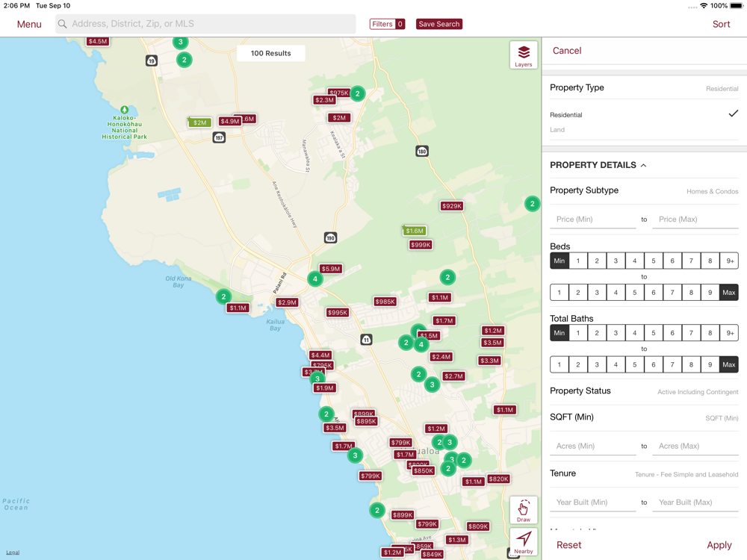
Task: Select the $4.9M listing marker
Action: (229, 121)
